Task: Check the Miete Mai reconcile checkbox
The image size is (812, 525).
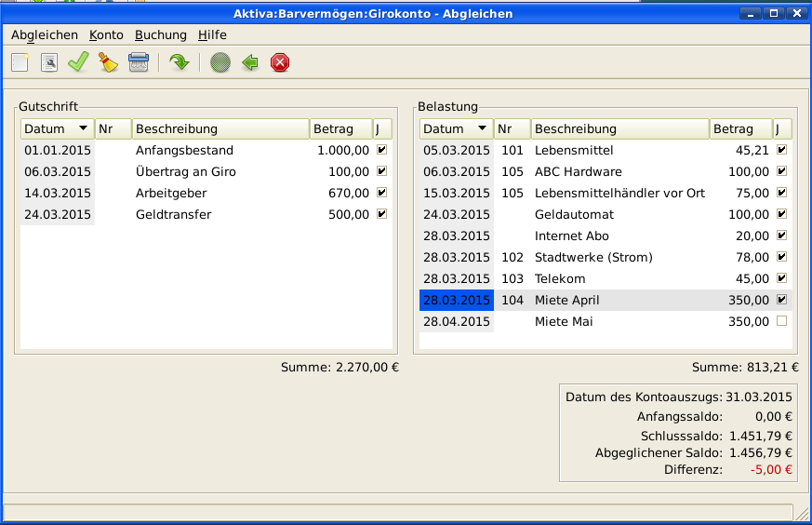Action: 781,321
